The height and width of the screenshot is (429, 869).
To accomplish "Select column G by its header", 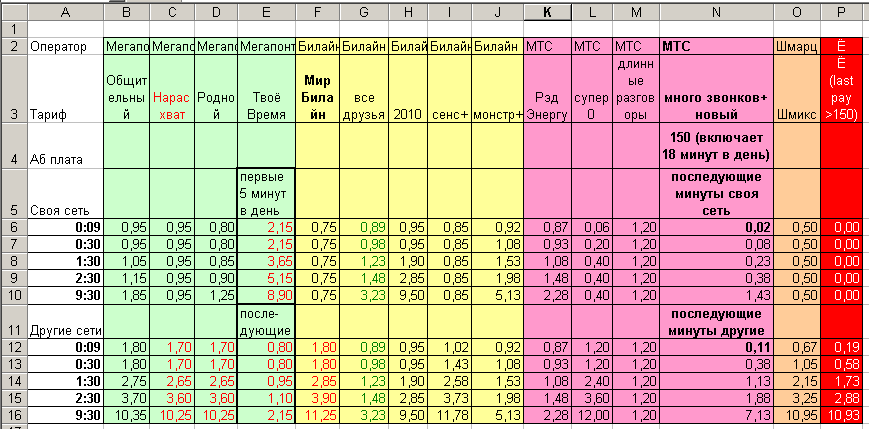I will [364, 13].
